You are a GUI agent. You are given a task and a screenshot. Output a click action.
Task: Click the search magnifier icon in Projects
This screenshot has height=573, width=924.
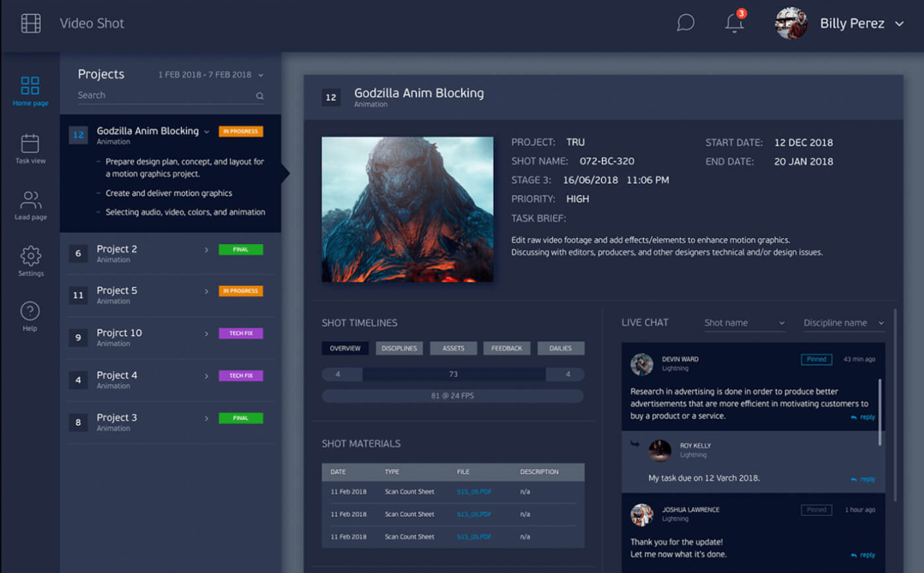[x=260, y=96]
